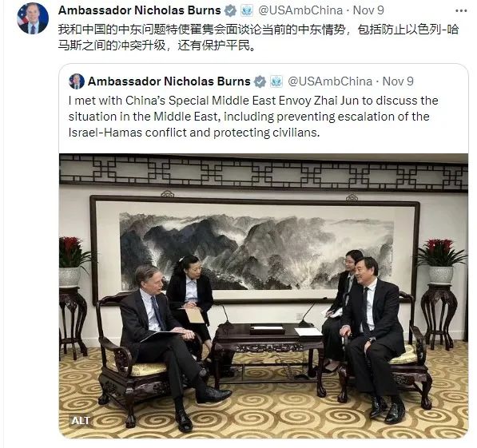Click the Nov 9 timestamp of main tweet
This screenshot has height=448, width=477.
pos(368,10)
